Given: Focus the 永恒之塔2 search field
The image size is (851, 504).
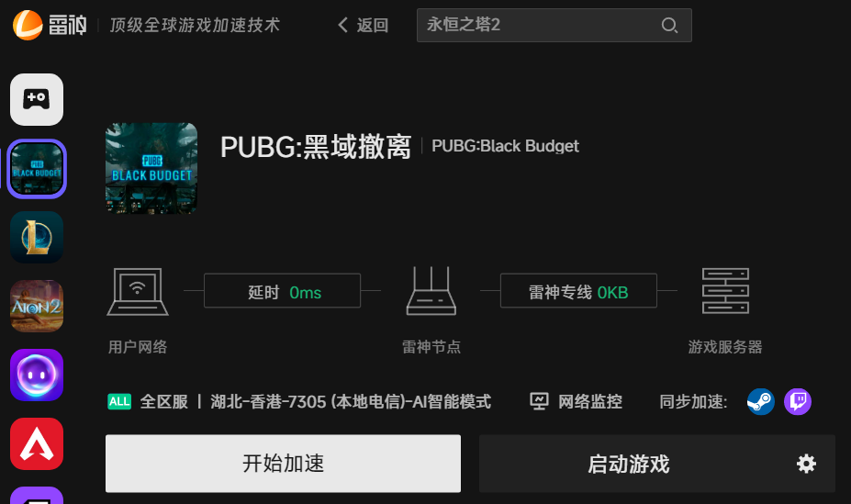Looking at the screenshot, I should click(x=554, y=25).
